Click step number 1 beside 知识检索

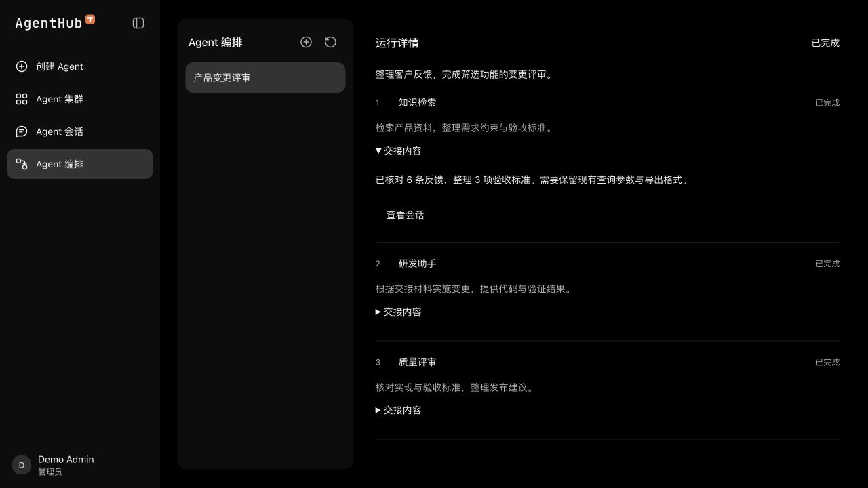(x=378, y=102)
